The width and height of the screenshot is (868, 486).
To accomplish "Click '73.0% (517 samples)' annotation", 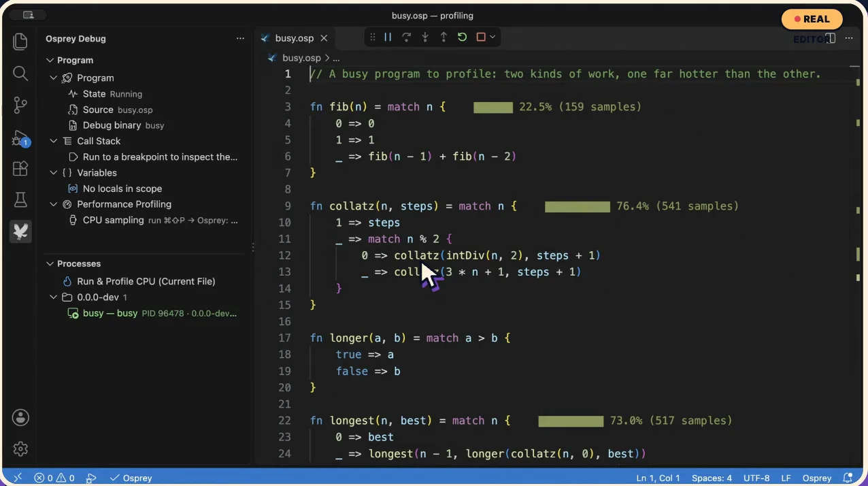I will coord(671,421).
